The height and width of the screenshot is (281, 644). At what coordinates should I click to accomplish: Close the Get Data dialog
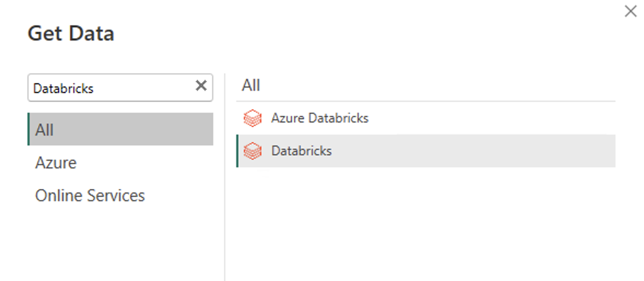tap(630, 11)
